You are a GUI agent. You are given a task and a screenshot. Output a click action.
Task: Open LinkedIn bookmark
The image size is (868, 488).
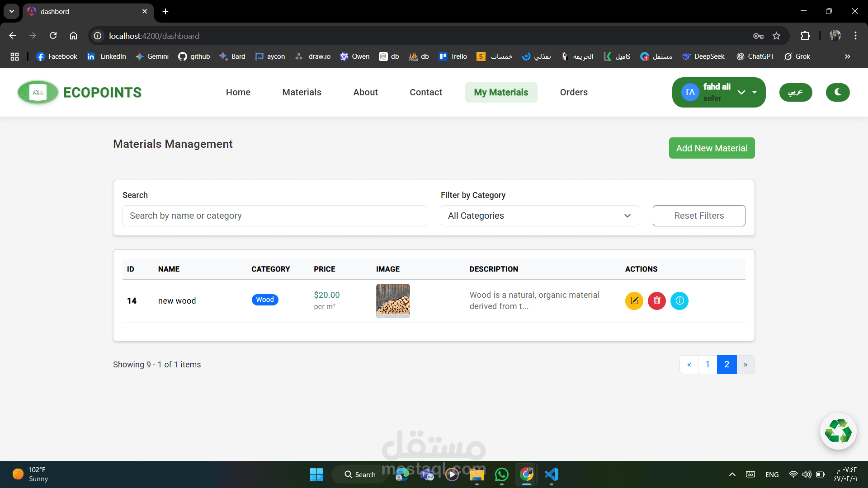tap(107, 56)
